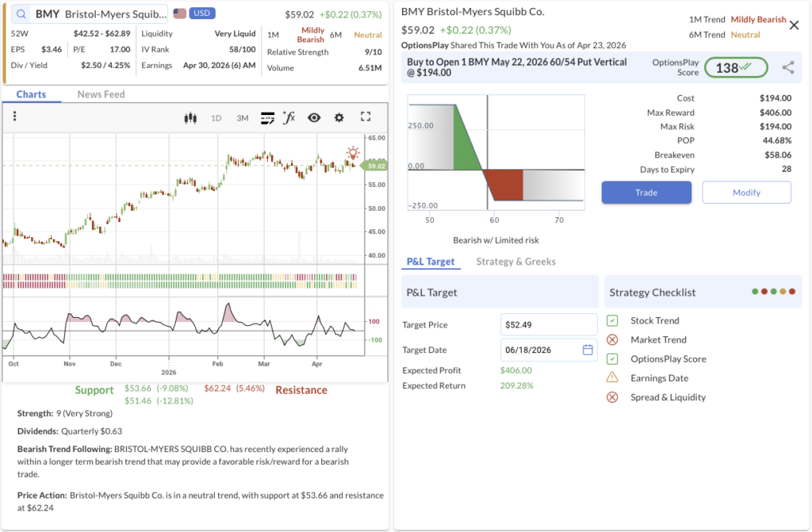Expand chart to fullscreen
Viewport: 812px width, 532px height.
[366, 117]
